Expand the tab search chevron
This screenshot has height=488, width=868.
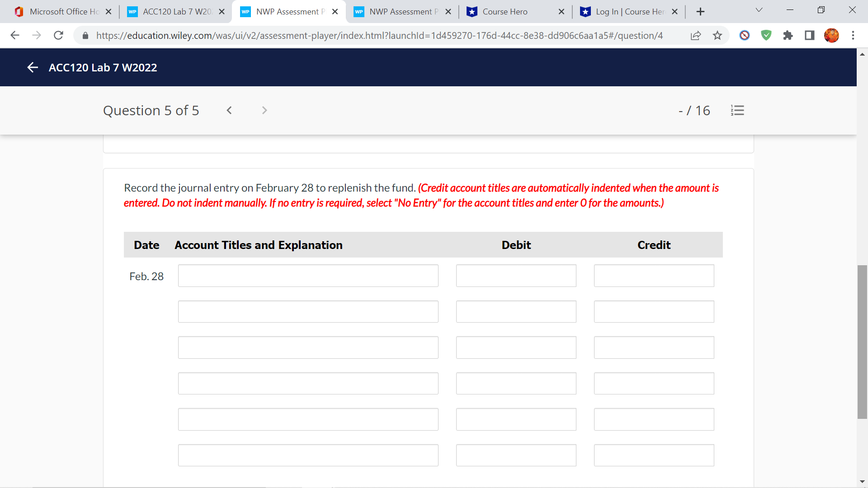(759, 9)
